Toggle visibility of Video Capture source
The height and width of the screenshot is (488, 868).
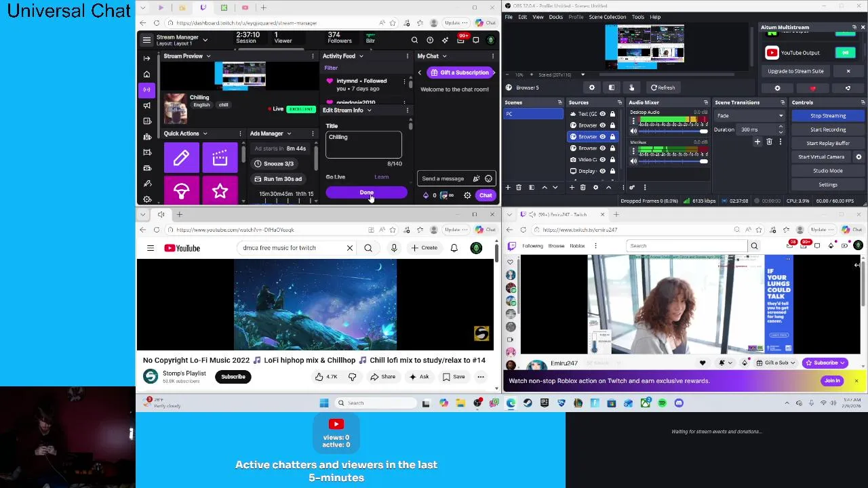pos(602,160)
